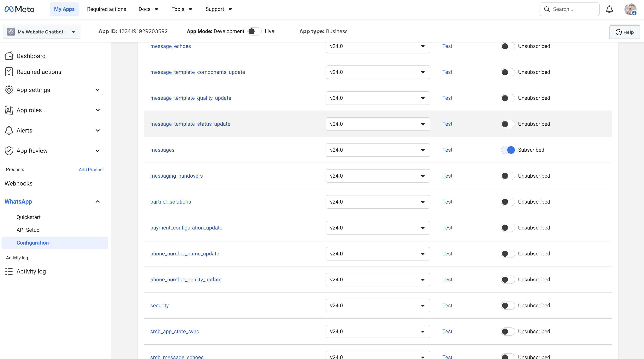Click the App settings gear icon
The image size is (644, 359).
[x=9, y=90]
